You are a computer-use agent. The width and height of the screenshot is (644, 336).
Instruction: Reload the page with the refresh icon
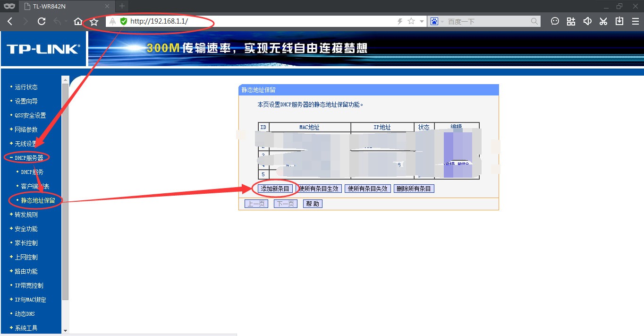(x=42, y=21)
